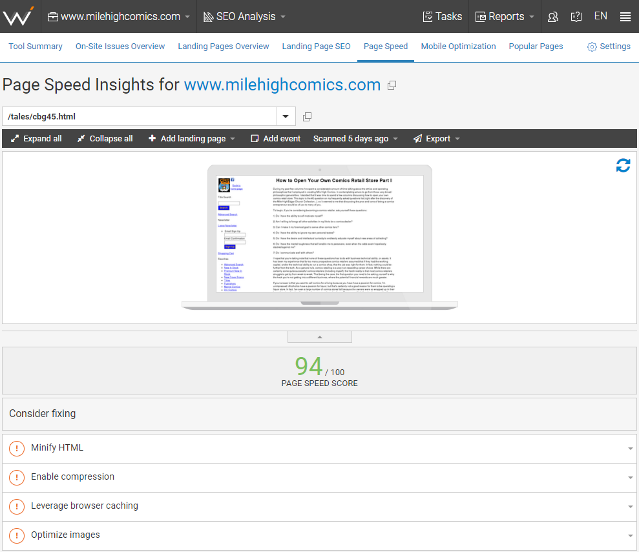Expand the Enable compression row

(x=320, y=477)
